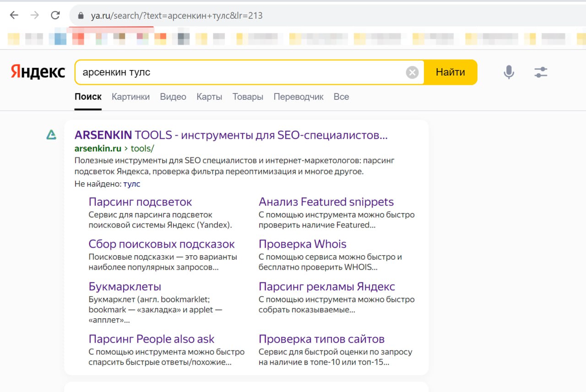Click description under Проверка Whois
The width and height of the screenshot is (586, 392).
[x=330, y=262]
